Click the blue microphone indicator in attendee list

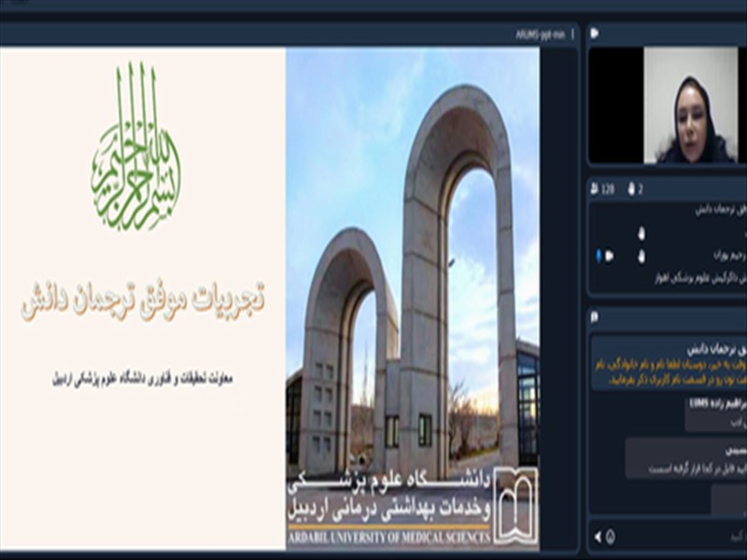pos(599,256)
